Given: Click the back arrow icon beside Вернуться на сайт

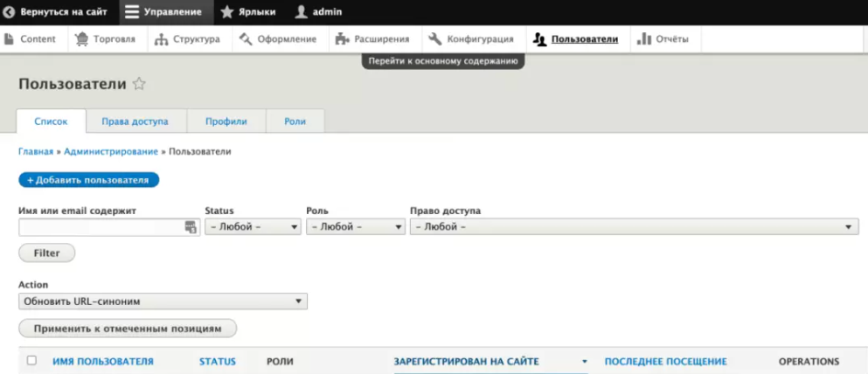Looking at the screenshot, I should pos(10,11).
